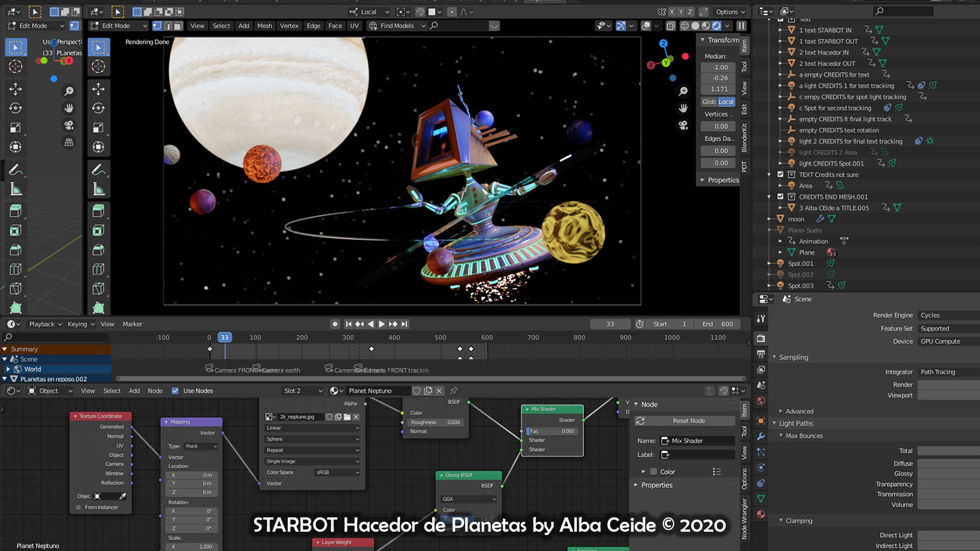This screenshot has width=980, height=551.
Task: Toggle X-ray in viewport header
Action: coord(670,25)
